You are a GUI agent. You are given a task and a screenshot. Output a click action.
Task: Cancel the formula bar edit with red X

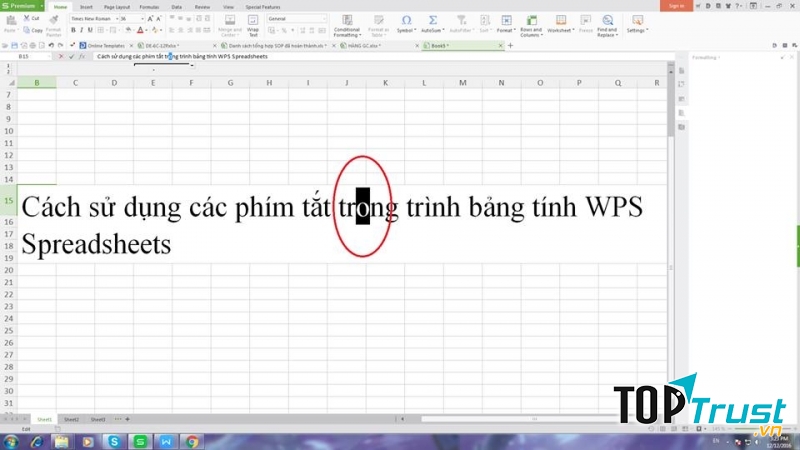coord(61,57)
